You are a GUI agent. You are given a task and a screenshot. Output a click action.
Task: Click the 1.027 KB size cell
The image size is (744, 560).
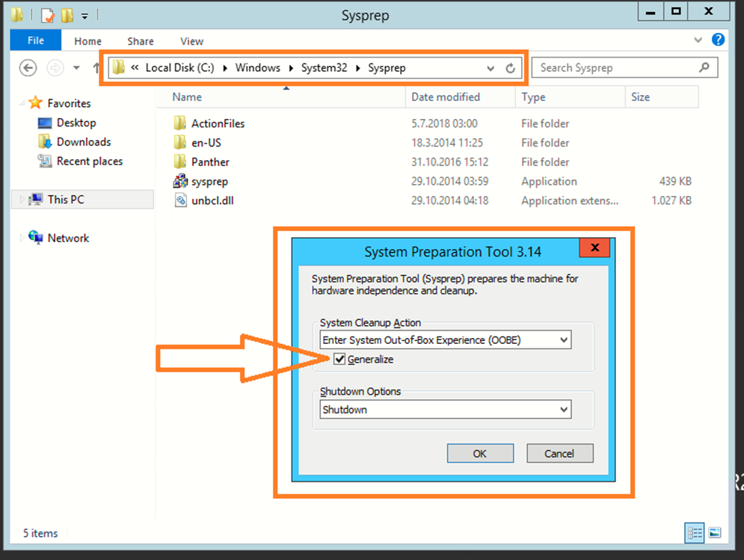point(671,200)
